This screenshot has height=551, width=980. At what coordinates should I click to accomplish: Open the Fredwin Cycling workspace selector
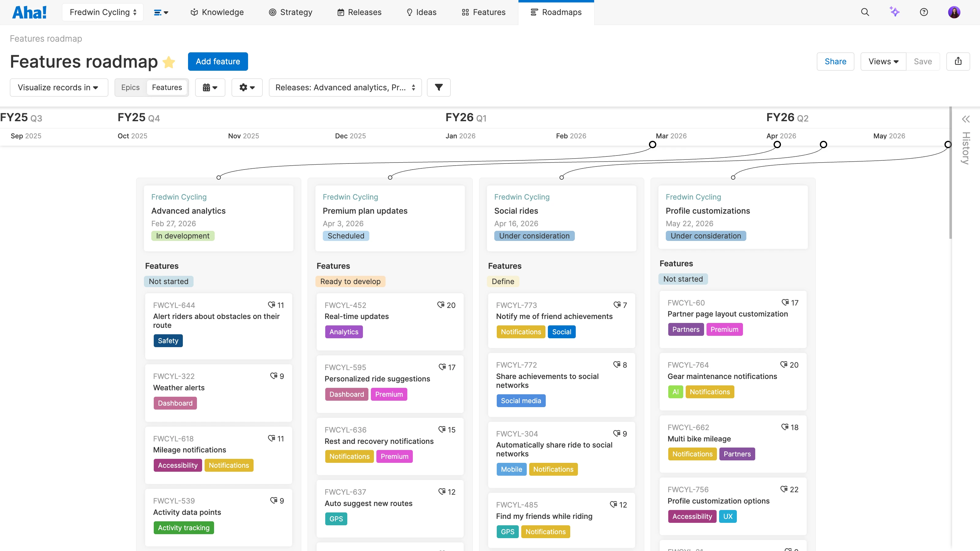pos(102,12)
